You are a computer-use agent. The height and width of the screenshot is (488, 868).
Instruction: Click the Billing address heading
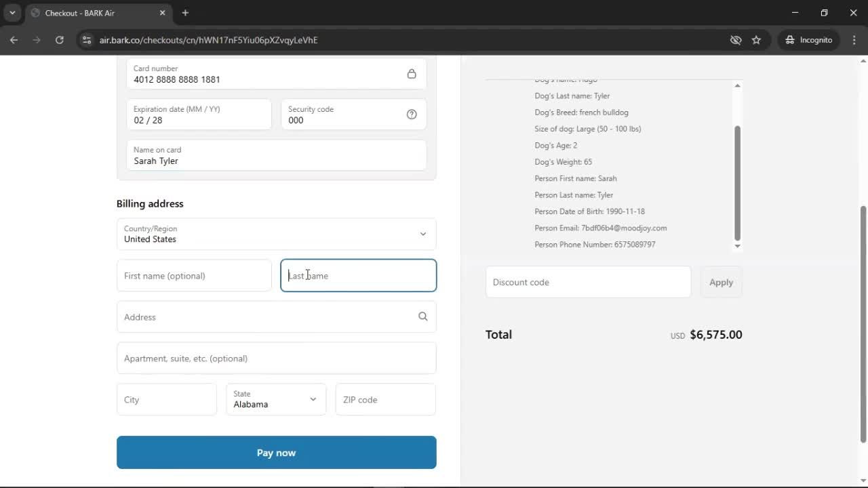150,203
